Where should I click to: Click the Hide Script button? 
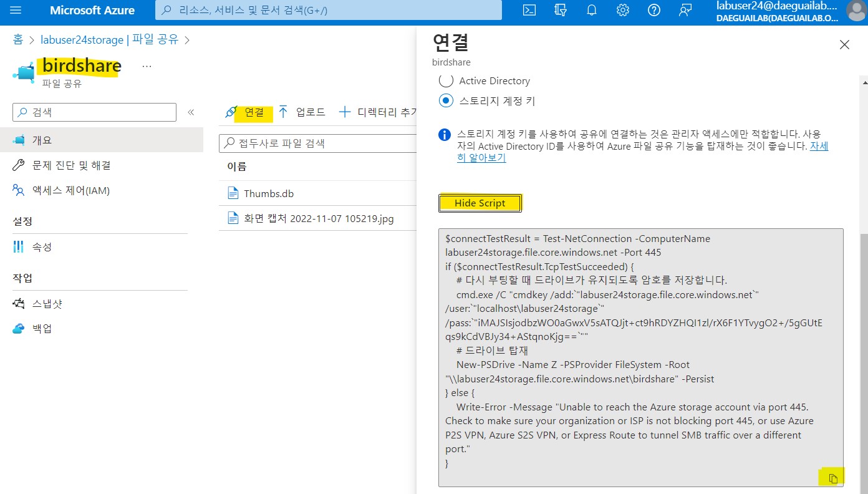coord(480,203)
